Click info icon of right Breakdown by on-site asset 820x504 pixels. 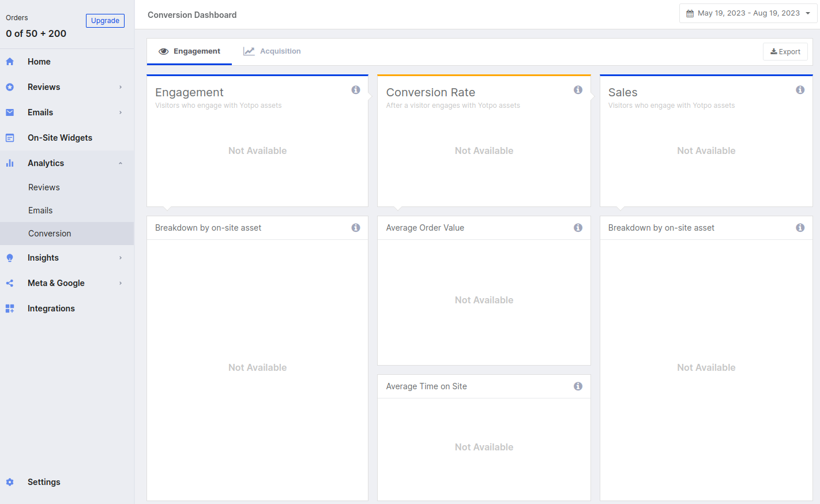click(800, 228)
